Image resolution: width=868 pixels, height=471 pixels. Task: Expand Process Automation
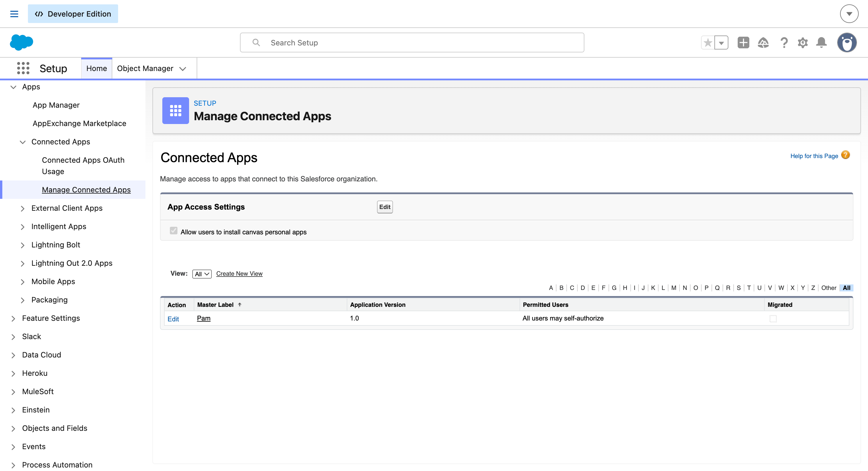click(13, 465)
